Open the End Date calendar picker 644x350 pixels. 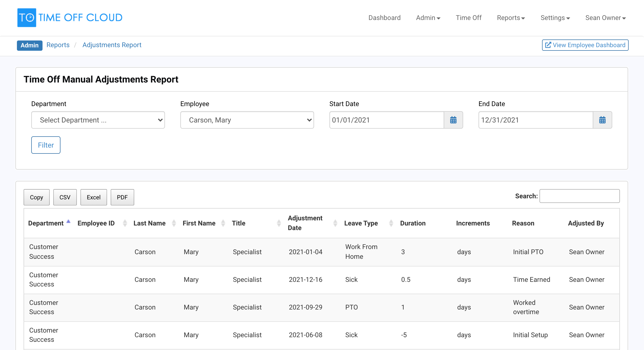click(x=602, y=120)
